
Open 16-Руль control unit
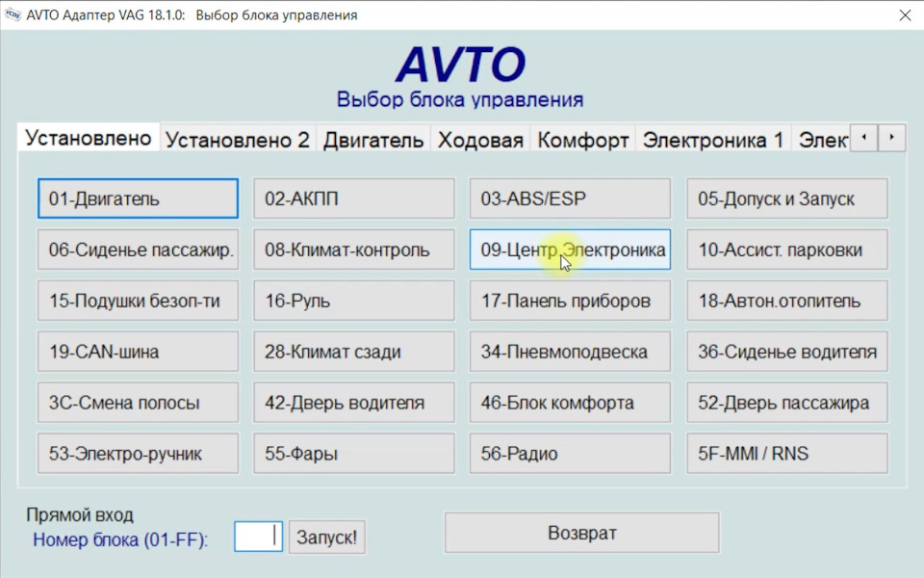coord(354,301)
